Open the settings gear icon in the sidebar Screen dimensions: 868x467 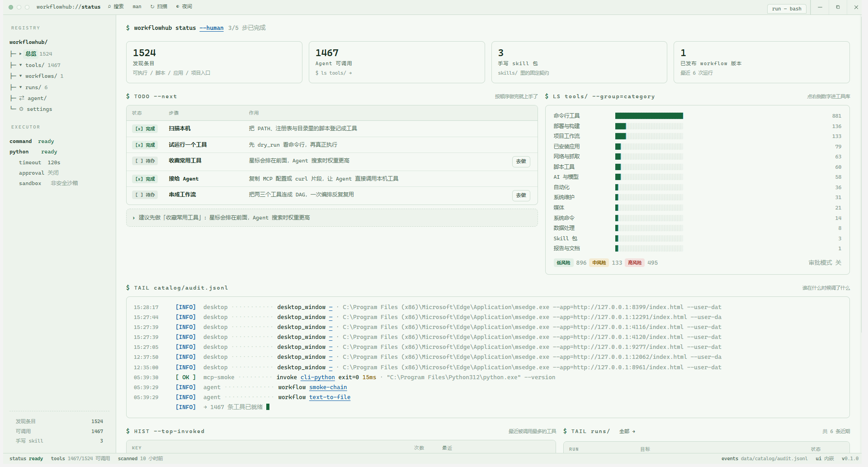coord(21,109)
